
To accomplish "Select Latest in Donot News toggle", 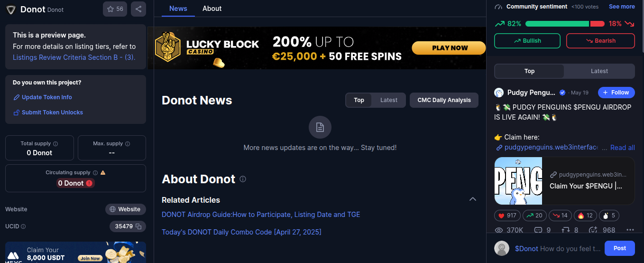I will (389, 100).
